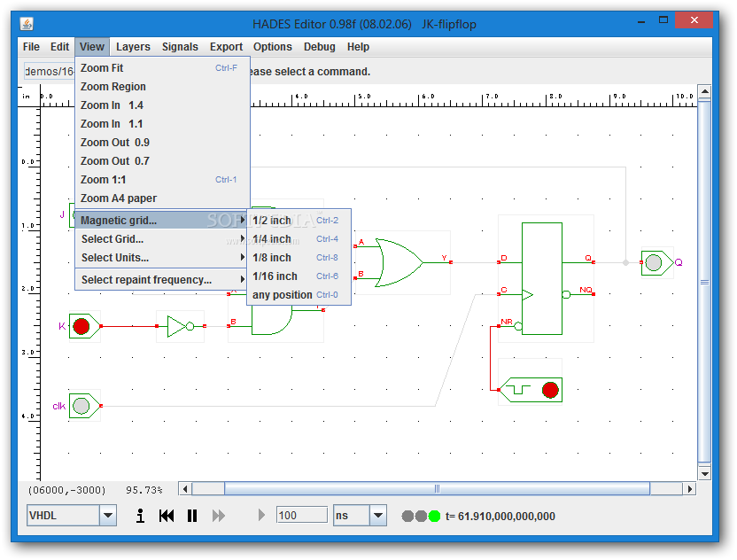Select Zoom In 1.1 entry
The height and width of the screenshot is (560, 737).
pyautogui.click(x=162, y=124)
